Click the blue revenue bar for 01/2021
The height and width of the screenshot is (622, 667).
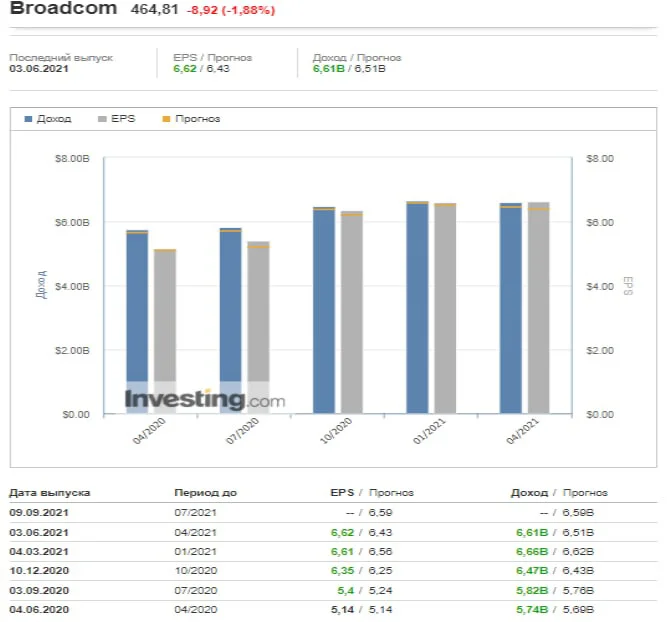click(x=417, y=307)
